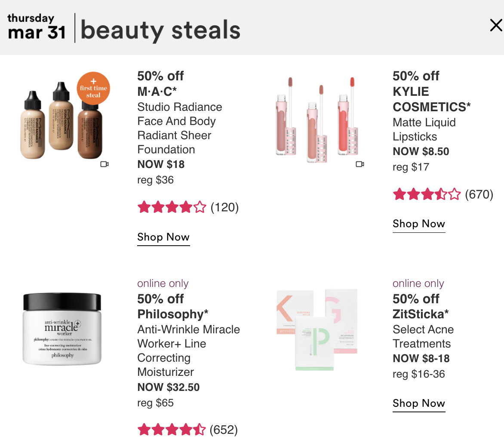Open the Kylie lipsticks product image
This screenshot has width=504, height=439.
(x=317, y=120)
